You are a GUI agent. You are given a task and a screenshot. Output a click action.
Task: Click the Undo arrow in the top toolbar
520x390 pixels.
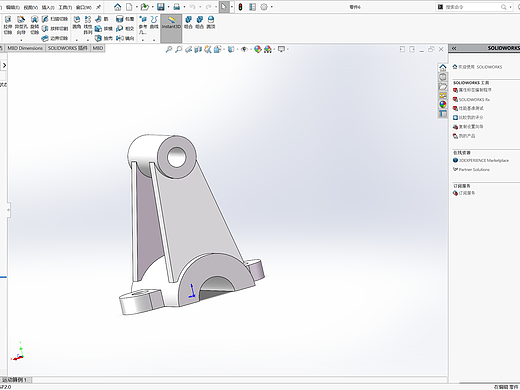tap(192, 7)
